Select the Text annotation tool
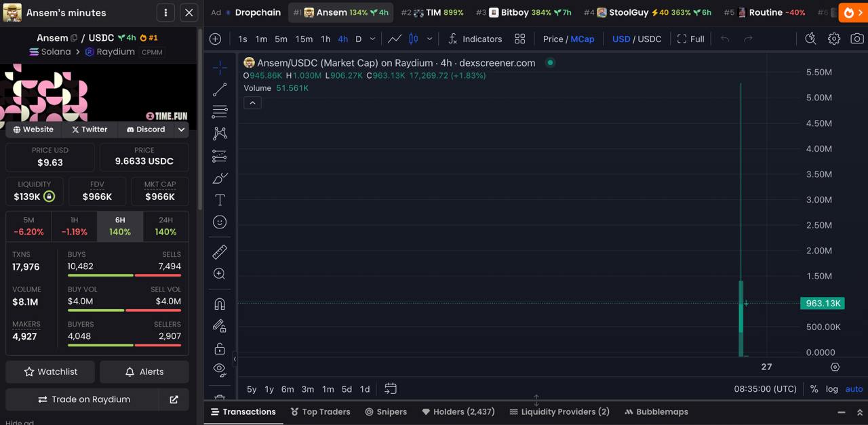Viewport: 868px width, 425px height. click(x=220, y=200)
